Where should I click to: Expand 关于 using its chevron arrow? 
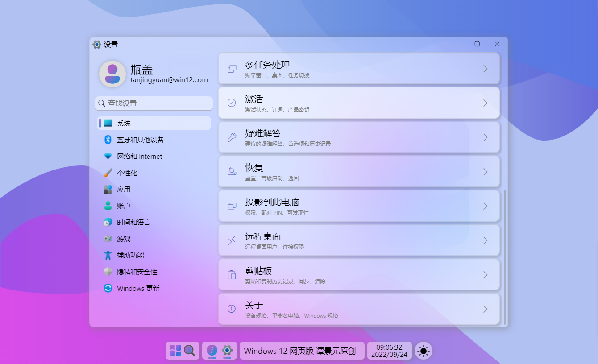click(485, 309)
